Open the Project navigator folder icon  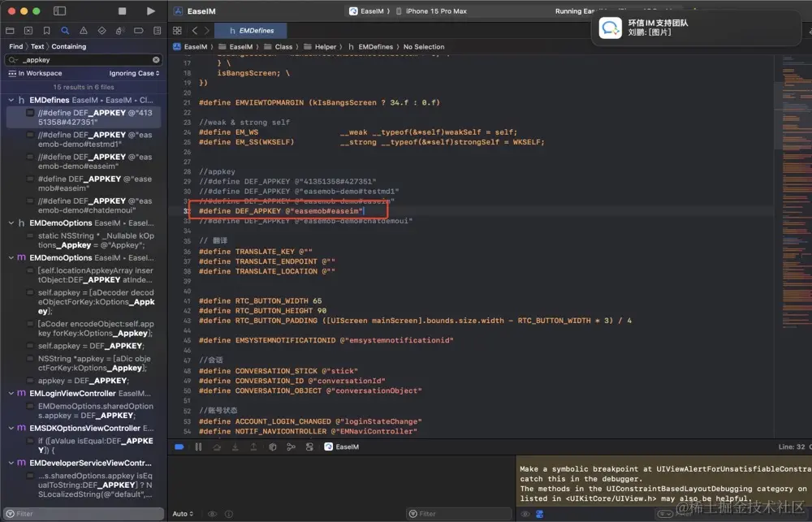pyautogui.click(x=10, y=31)
